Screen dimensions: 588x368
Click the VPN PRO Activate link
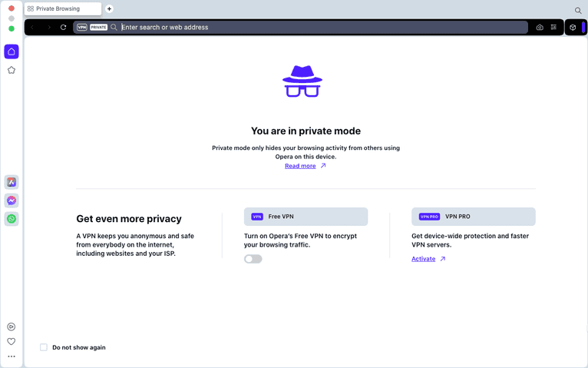(x=424, y=259)
